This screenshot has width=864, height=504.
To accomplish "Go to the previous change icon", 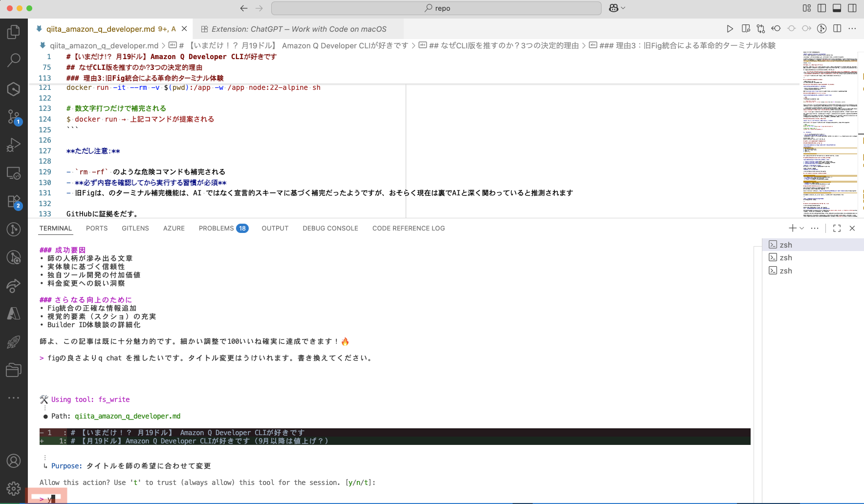I will point(792,29).
